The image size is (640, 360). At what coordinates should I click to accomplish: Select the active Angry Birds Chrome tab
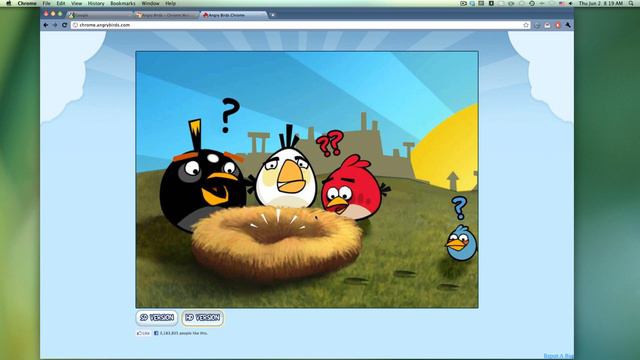(234, 15)
